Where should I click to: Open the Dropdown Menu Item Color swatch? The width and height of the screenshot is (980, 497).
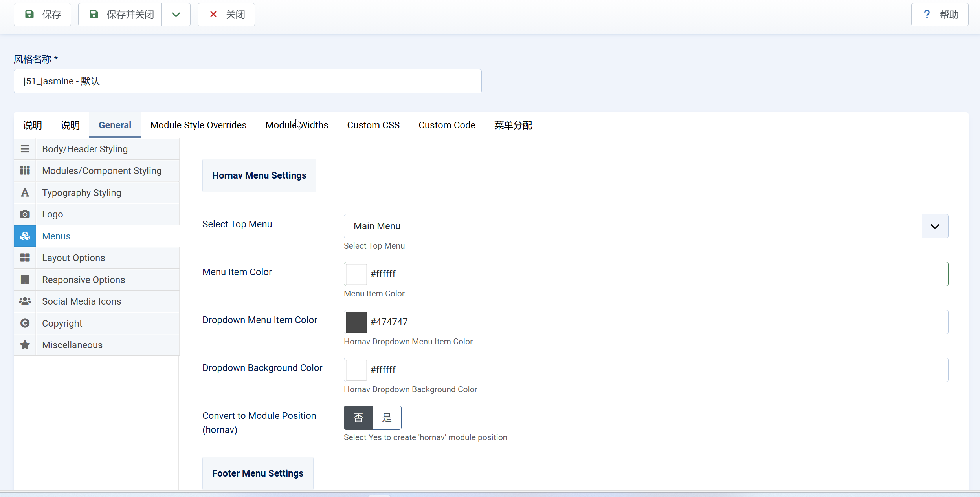356,322
